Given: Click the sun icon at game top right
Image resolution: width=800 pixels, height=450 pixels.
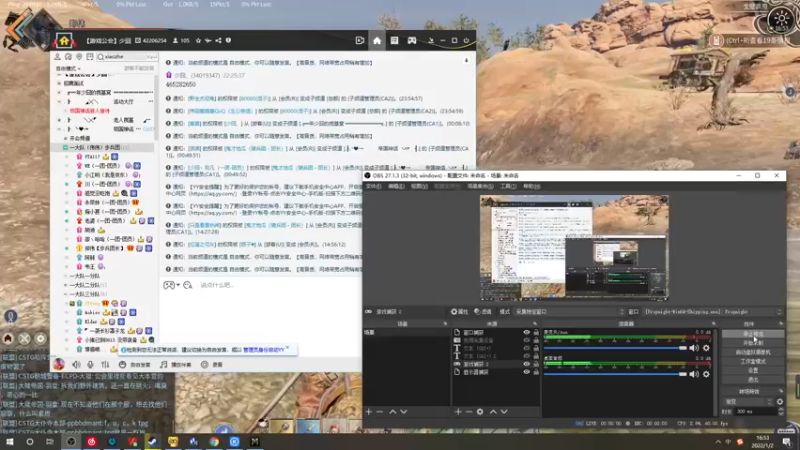Looking at the screenshot, I should (x=781, y=19).
